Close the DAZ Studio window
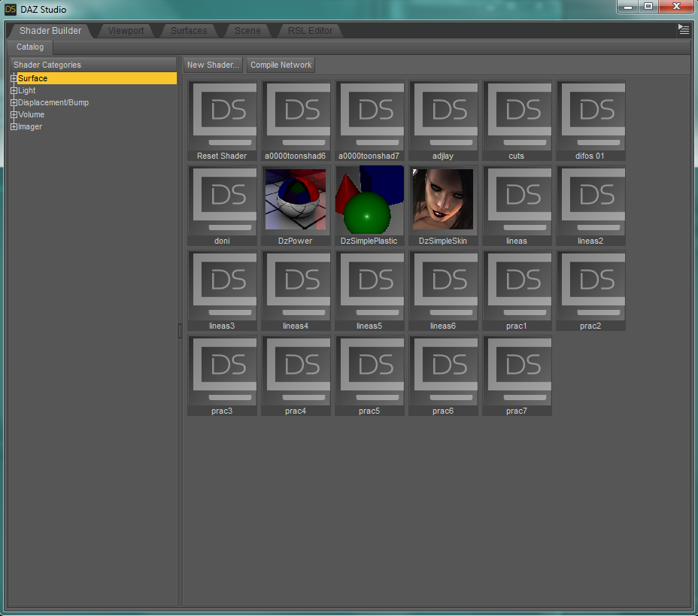Viewport: 698px width, 616px height. coord(676,6)
